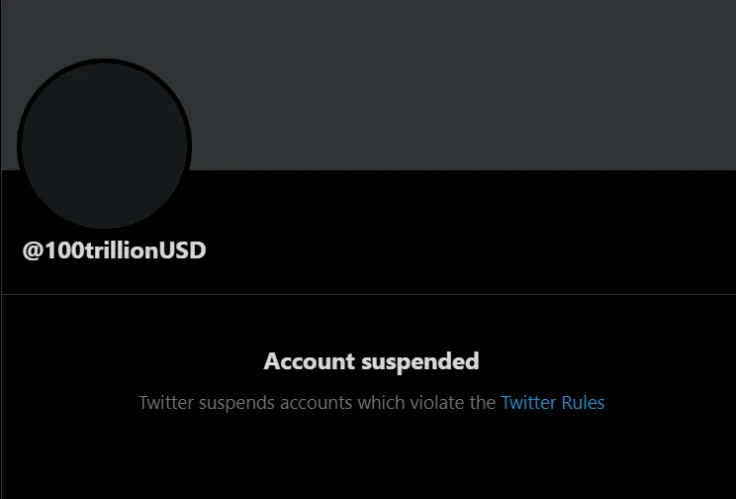Click the 'Twitter suspends accounts which violate' text
736x499 pixels.
click(x=317, y=403)
